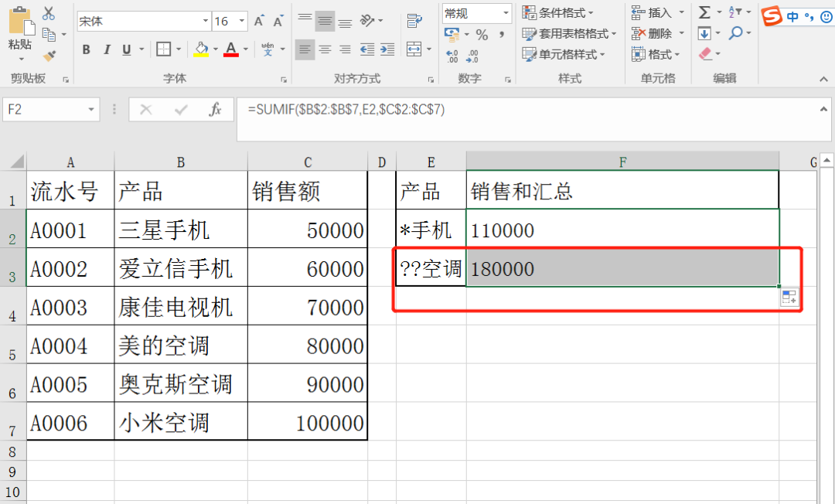Open the Auto Fill Options icon
This screenshot has height=504, width=835.
pyautogui.click(x=789, y=298)
